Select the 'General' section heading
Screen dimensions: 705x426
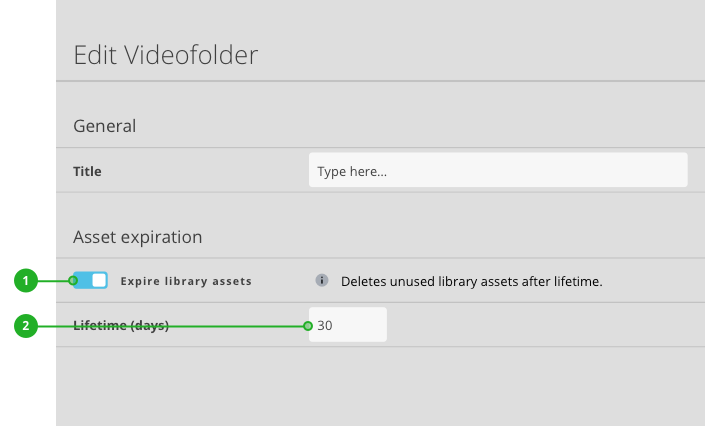(104, 126)
